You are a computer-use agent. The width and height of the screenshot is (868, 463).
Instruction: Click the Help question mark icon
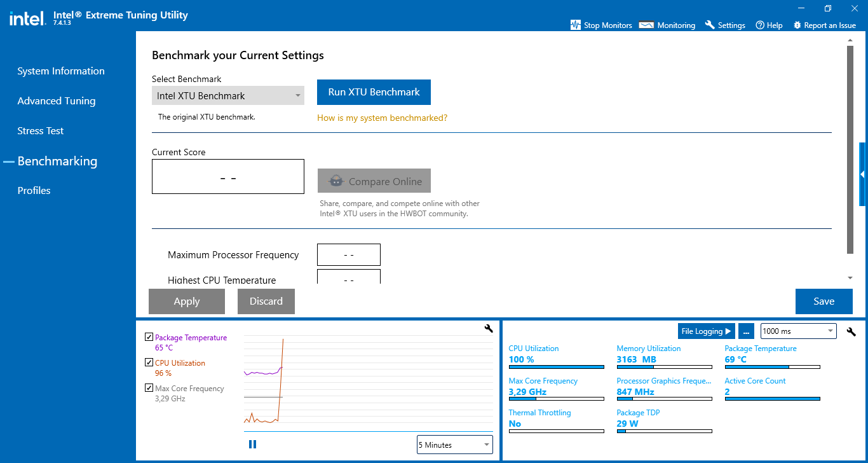(x=759, y=25)
